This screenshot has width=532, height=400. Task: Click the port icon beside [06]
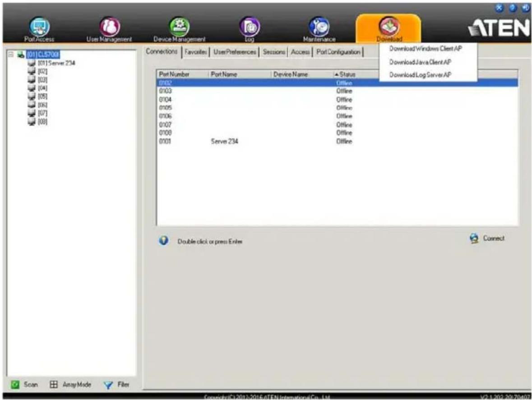(x=32, y=105)
